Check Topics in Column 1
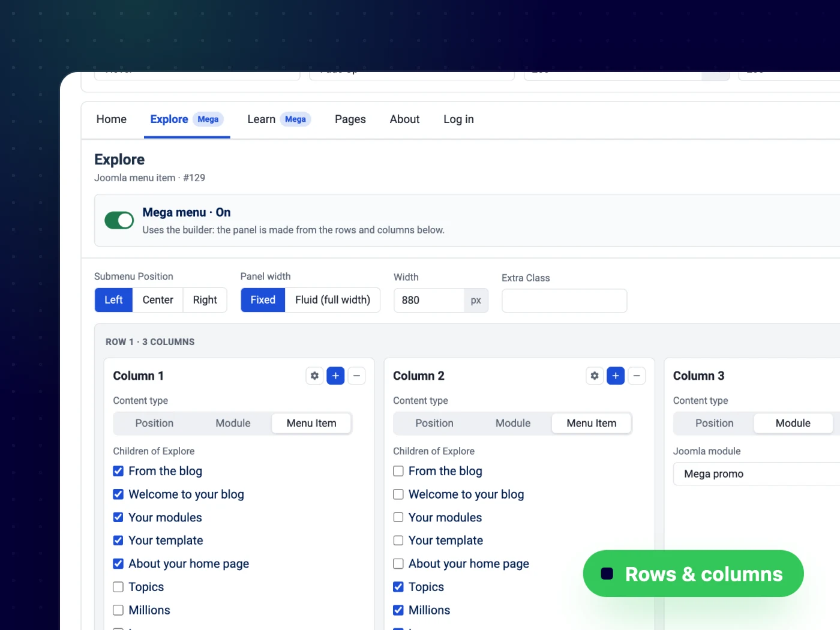This screenshot has width=840, height=630. [118, 587]
